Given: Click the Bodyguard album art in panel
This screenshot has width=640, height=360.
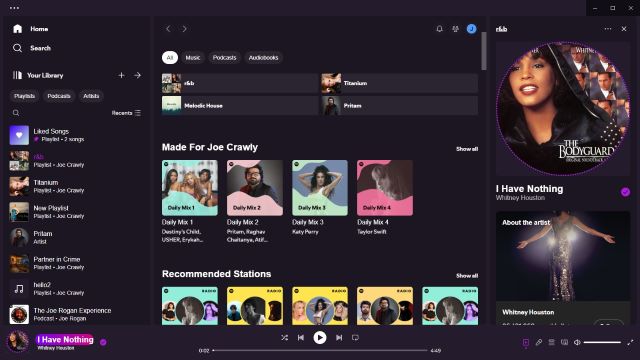Looking at the screenshot, I should pyautogui.click(x=563, y=109).
